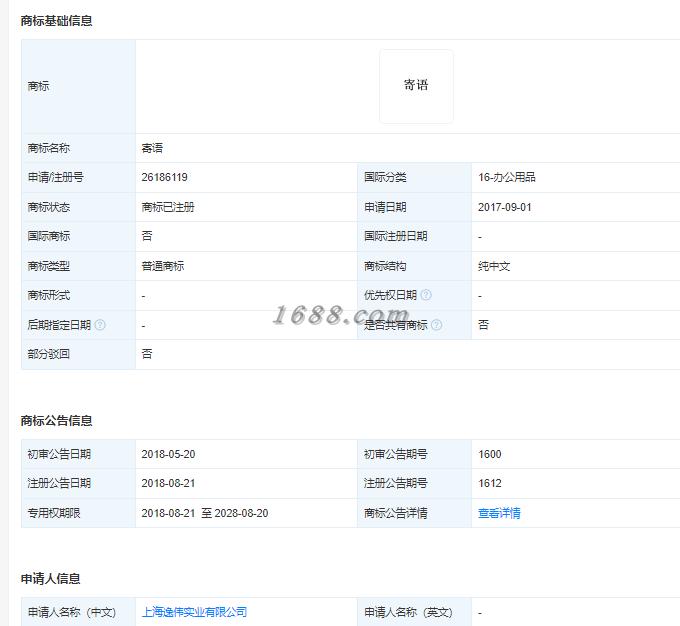Viewport: 680px width, 626px height.
Task: Click help icon beside 优先权日期
Action: tap(426, 295)
